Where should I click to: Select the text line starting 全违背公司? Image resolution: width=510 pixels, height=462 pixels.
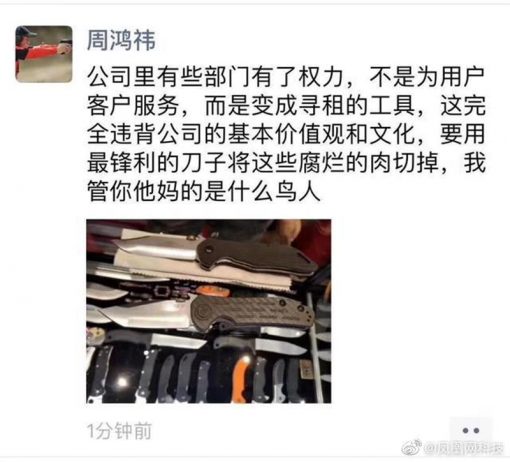286,134
